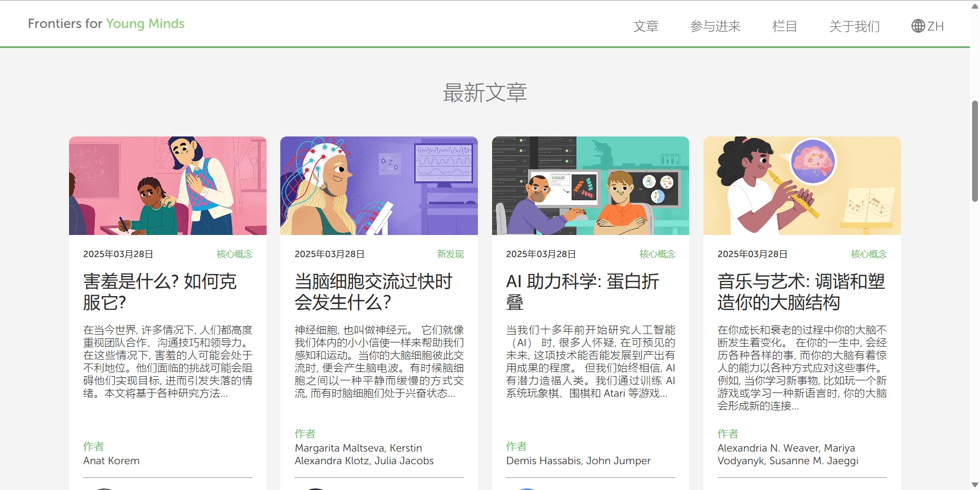Click authors Alexandria N. Weaver, Mariya Vodyanyk
980x490 pixels.
[788, 454]
